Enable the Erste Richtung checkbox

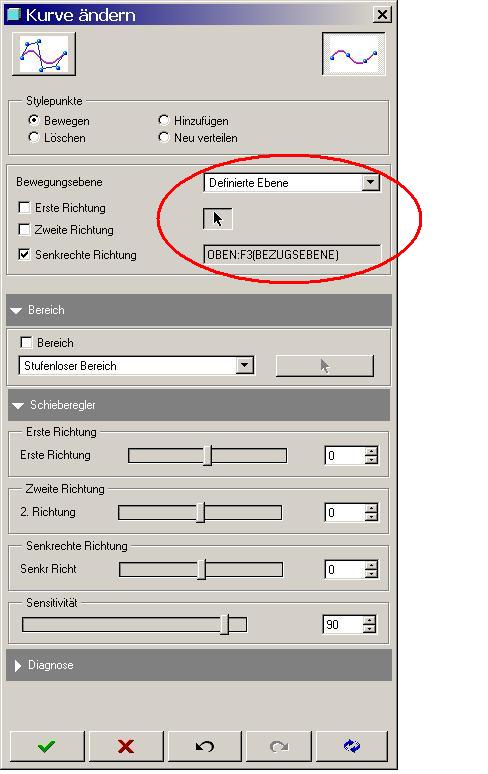(x=24, y=207)
